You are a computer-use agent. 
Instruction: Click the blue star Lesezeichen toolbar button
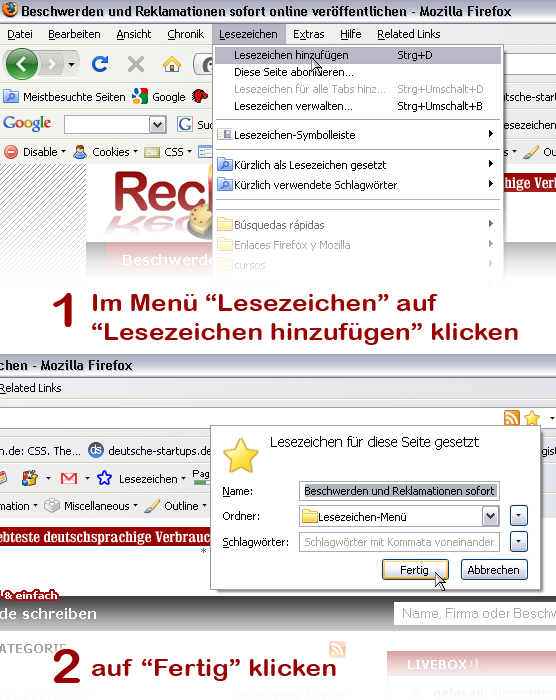pyautogui.click(x=141, y=479)
